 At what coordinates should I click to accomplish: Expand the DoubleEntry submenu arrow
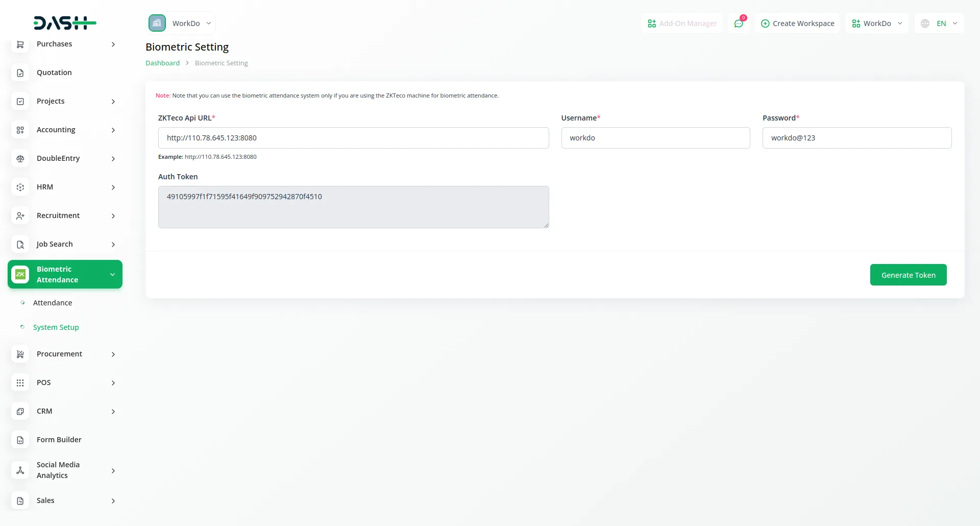point(113,159)
